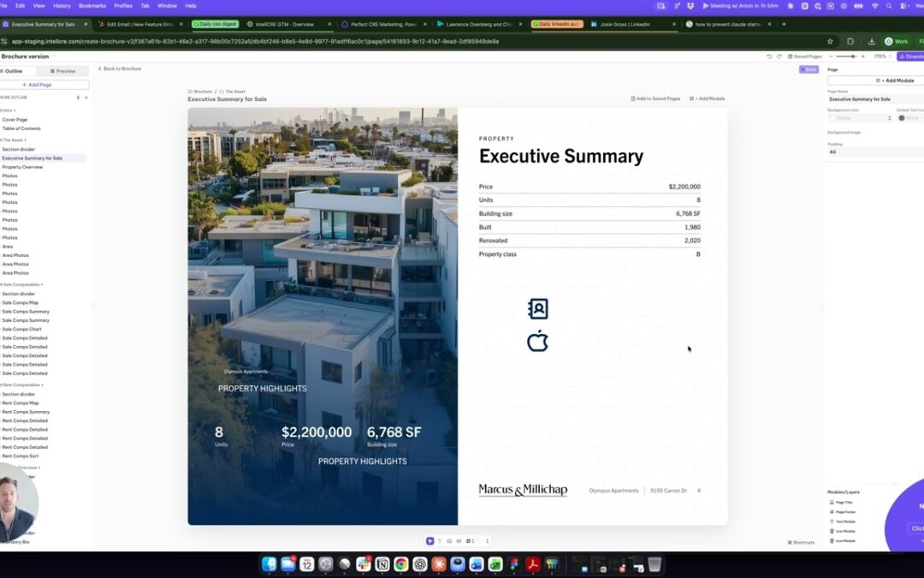
Task: Select Page Footer layer in Modules/Layers
Action: (x=843, y=512)
